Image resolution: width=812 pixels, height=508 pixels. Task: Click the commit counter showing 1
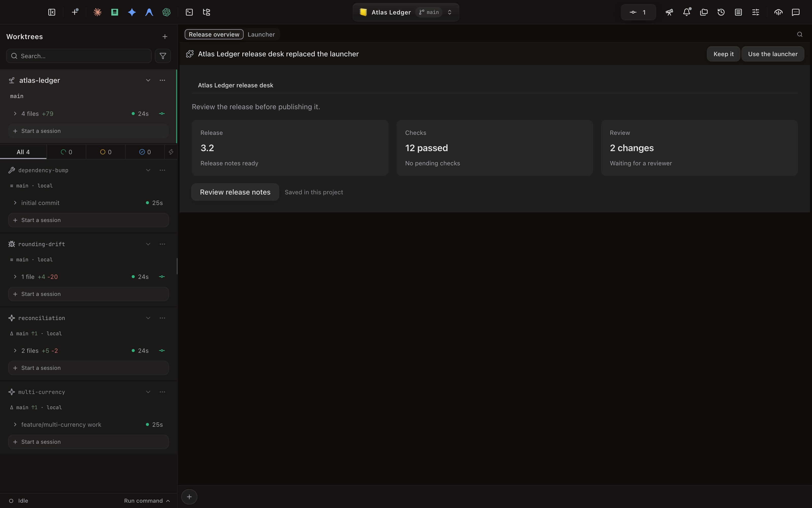point(638,12)
